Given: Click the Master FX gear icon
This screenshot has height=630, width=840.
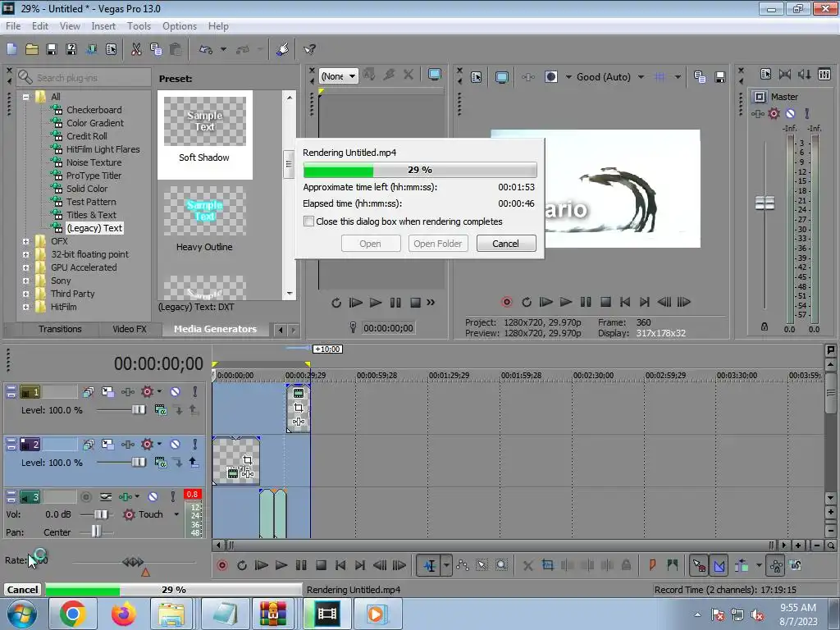Looking at the screenshot, I should (774, 113).
